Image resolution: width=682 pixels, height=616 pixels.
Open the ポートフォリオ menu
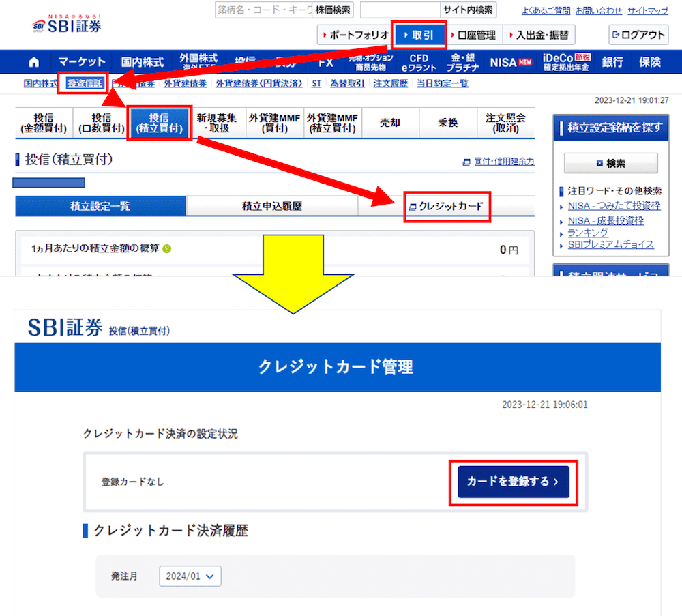(355, 35)
